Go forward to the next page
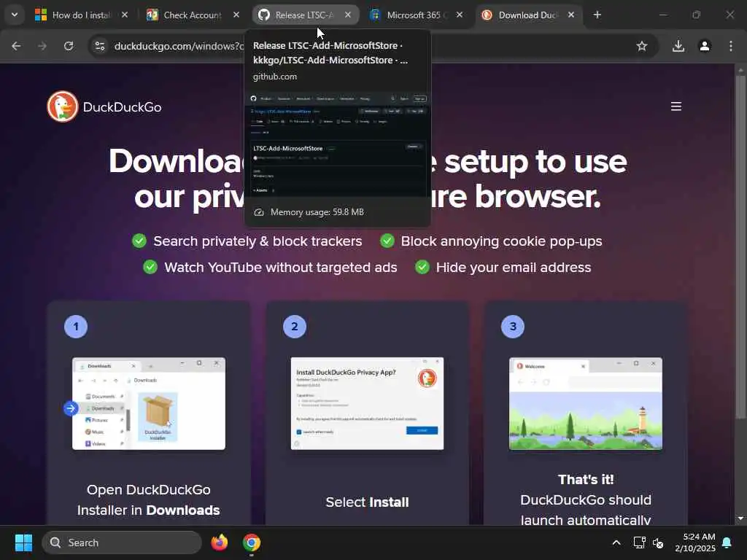The width and height of the screenshot is (747, 560). tap(42, 46)
